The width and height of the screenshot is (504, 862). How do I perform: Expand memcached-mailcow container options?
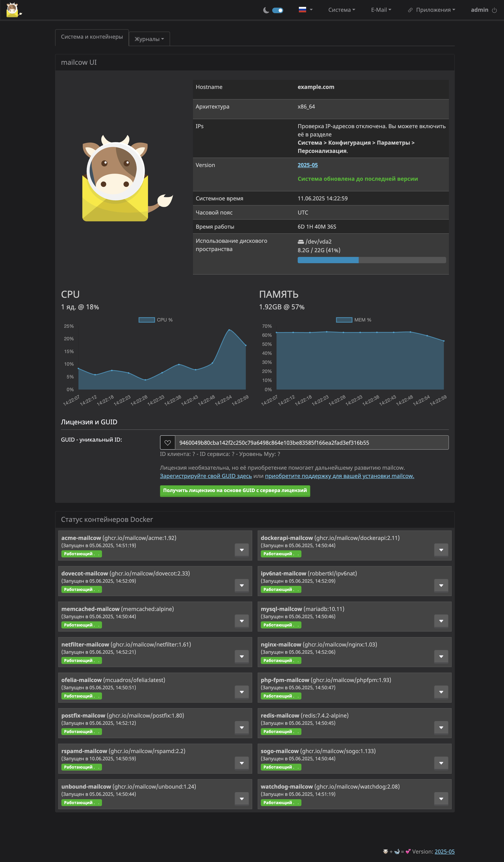[x=242, y=621]
